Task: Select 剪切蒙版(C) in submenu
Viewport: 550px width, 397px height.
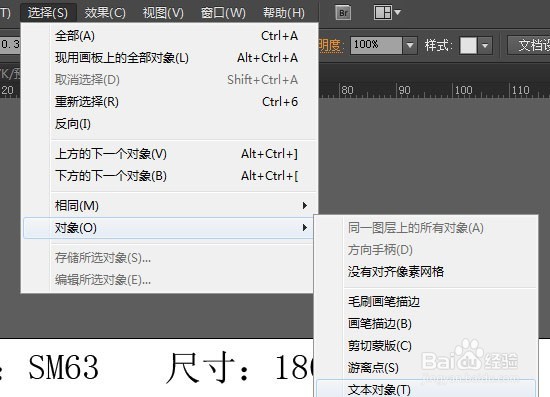Action: (426, 346)
